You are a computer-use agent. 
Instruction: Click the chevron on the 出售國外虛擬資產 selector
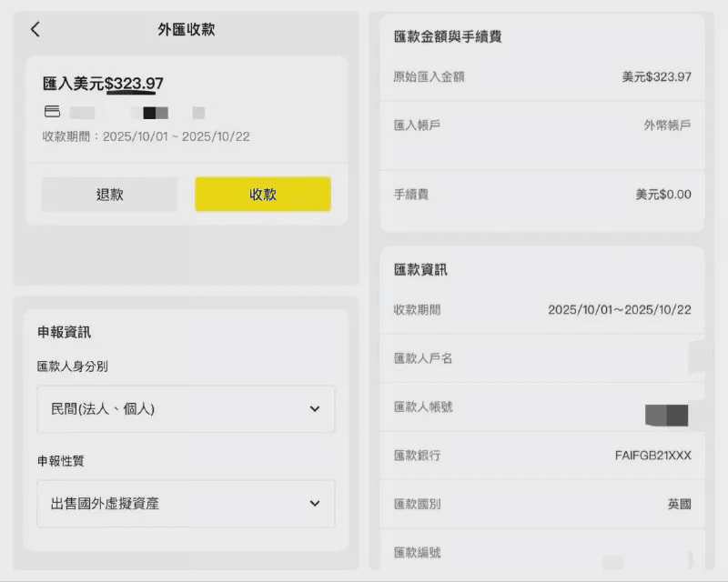(314, 504)
